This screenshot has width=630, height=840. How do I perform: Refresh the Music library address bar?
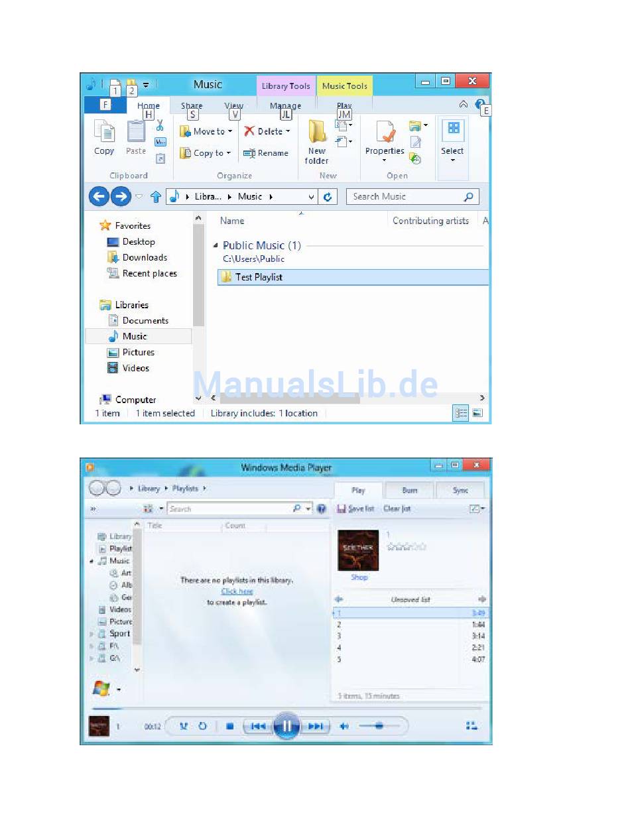pos(328,197)
